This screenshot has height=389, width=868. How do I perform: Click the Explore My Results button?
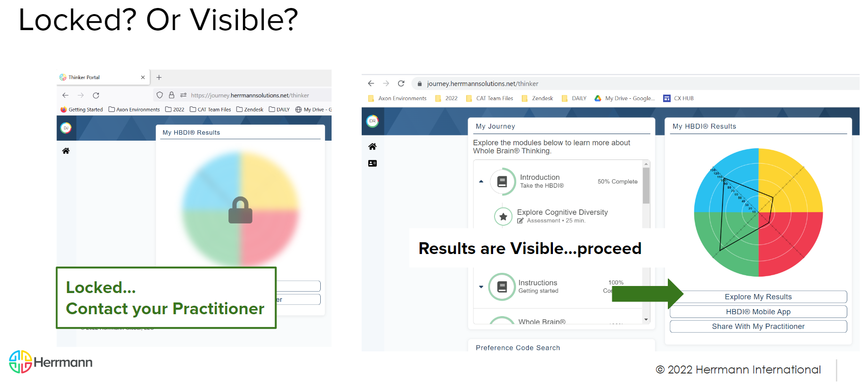[758, 297]
